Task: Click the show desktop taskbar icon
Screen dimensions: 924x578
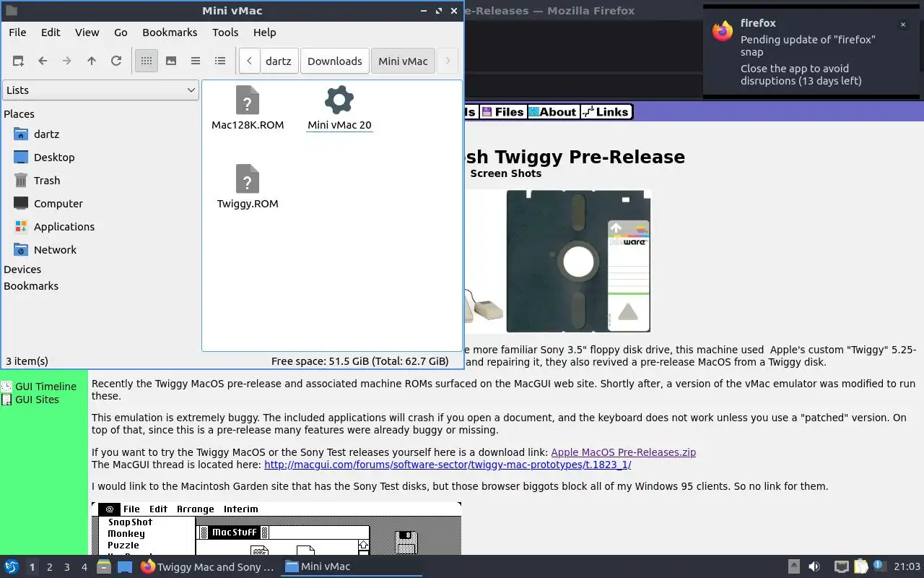Action: [125, 567]
